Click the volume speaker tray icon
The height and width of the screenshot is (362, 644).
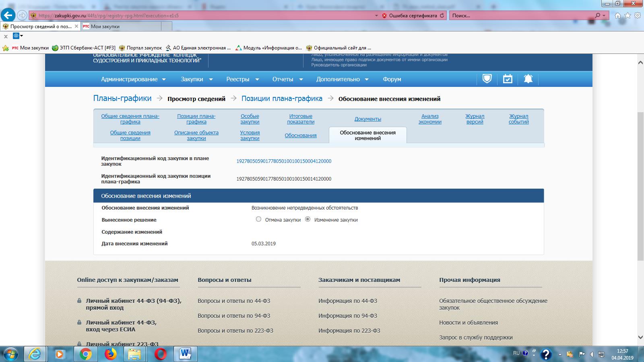pyautogui.click(x=591, y=354)
